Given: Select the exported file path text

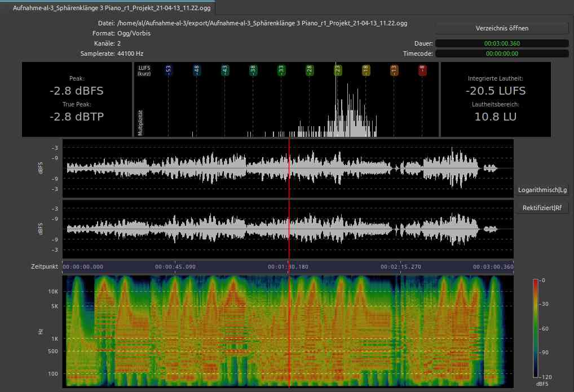Looking at the screenshot, I should [262, 23].
